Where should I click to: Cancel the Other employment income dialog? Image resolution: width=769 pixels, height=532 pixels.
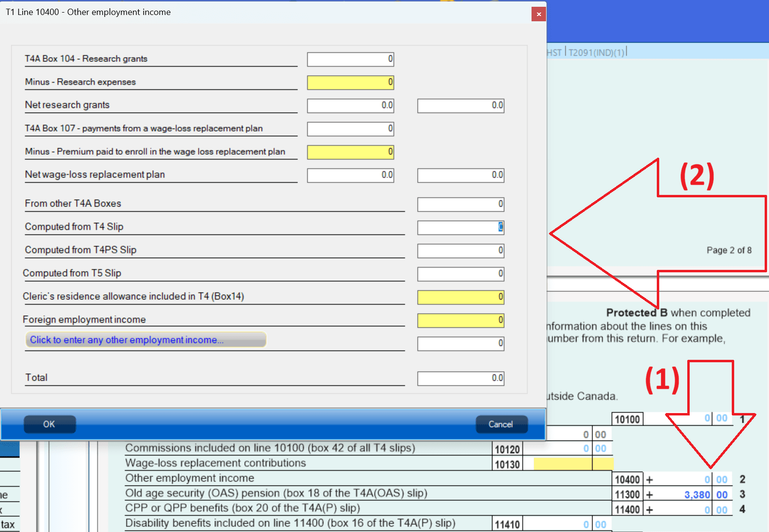point(501,424)
